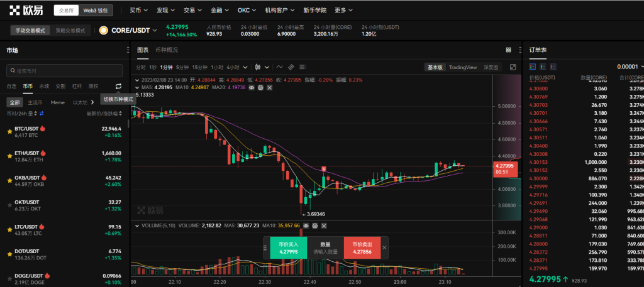The height and width of the screenshot is (287, 644).
Task: Show bids-only order book view
Action: pyautogui.click(x=543, y=67)
